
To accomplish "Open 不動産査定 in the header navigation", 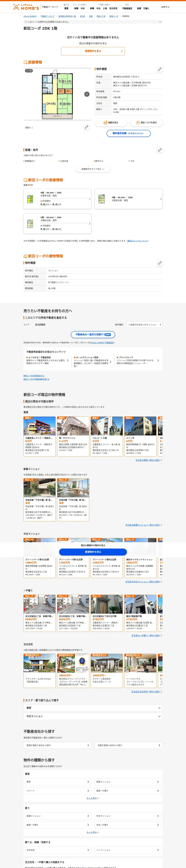I will (127, 8).
